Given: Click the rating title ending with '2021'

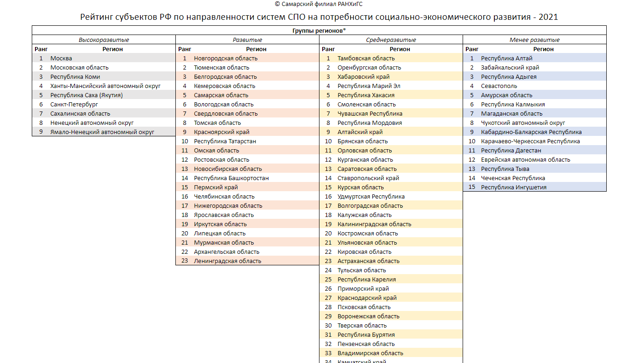Looking at the screenshot, I should (x=319, y=17).
